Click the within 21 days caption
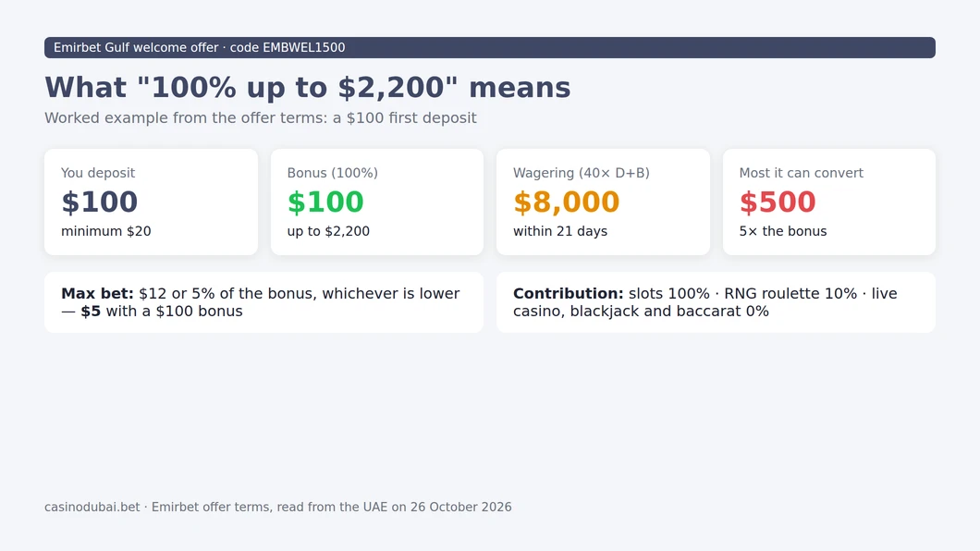 point(560,231)
